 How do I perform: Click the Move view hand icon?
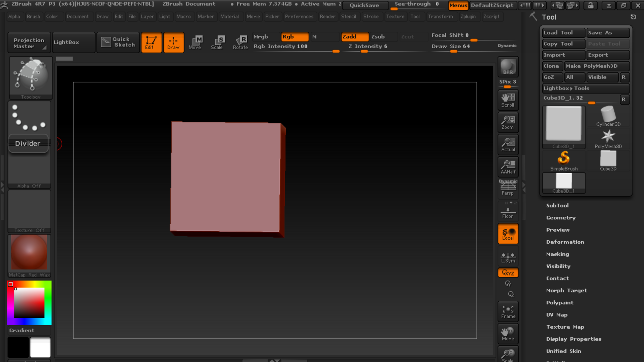point(508,334)
